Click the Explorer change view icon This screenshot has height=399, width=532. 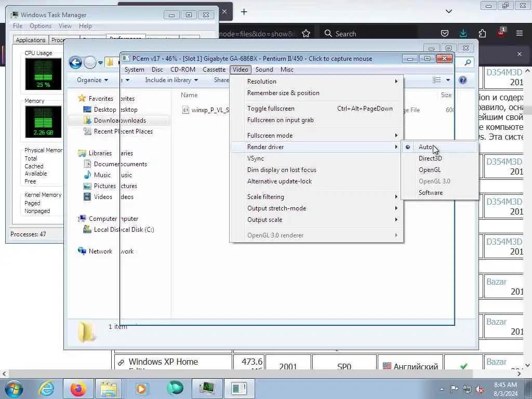click(436, 80)
